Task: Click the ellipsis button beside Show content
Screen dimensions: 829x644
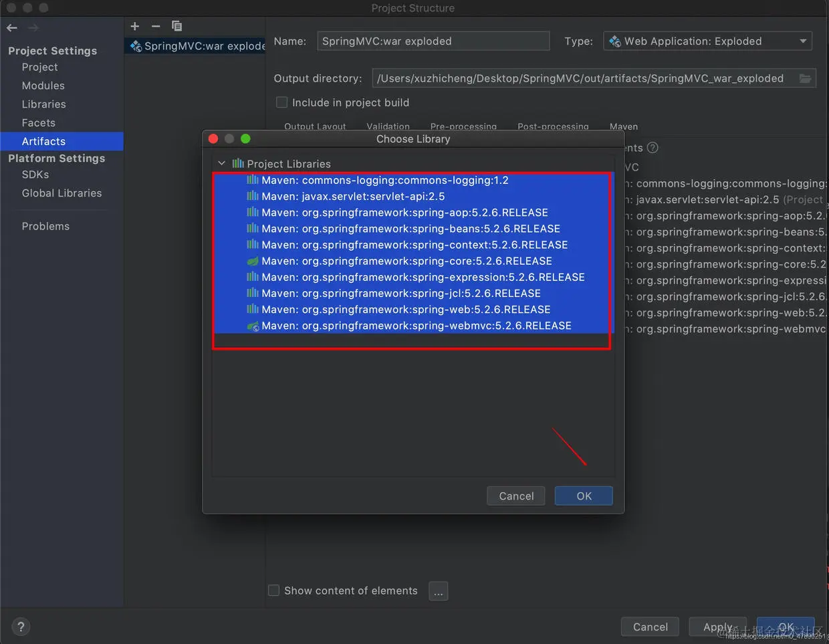Action: click(439, 591)
